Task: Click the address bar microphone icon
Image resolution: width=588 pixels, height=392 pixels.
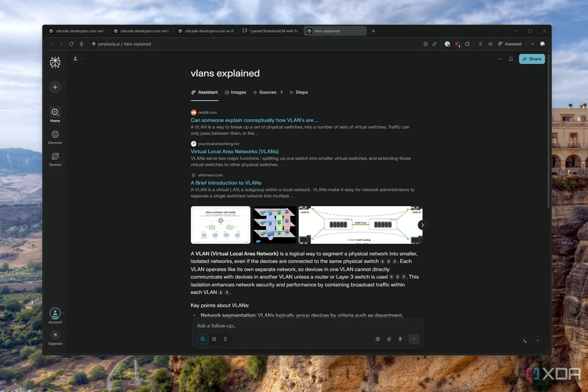Action: point(81,44)
